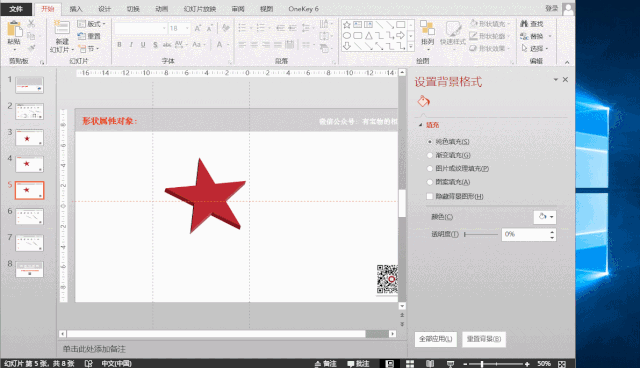Click Reset Background (重置背景) button
640x368 pixels.
(x=484, y=339)
